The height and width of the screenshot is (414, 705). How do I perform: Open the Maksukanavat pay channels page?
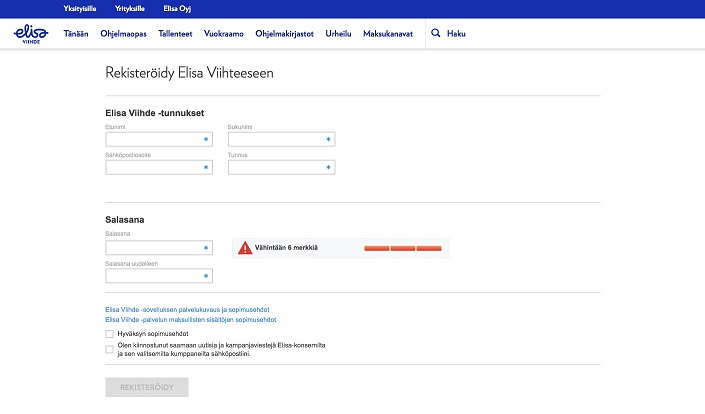tap(388, 34)
